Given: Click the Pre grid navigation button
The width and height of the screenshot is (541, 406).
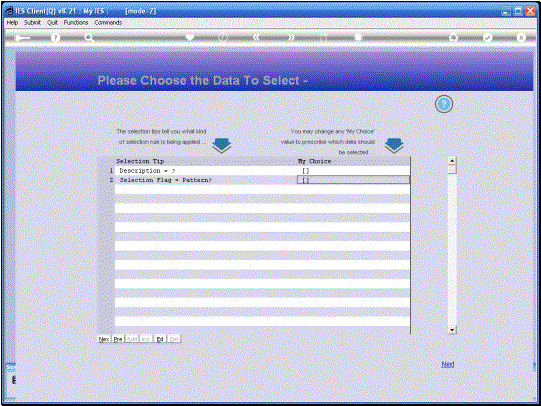Looking at the screenshot, I should pos(118,339).
